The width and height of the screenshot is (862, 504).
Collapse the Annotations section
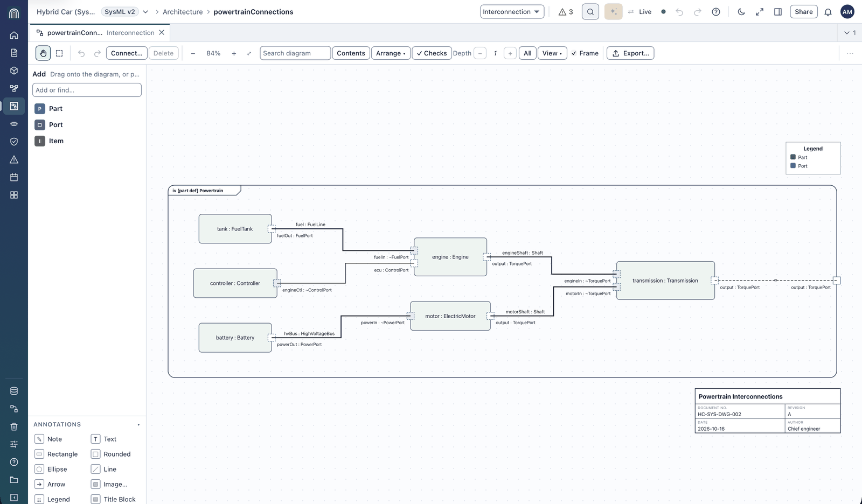point(138,425)
